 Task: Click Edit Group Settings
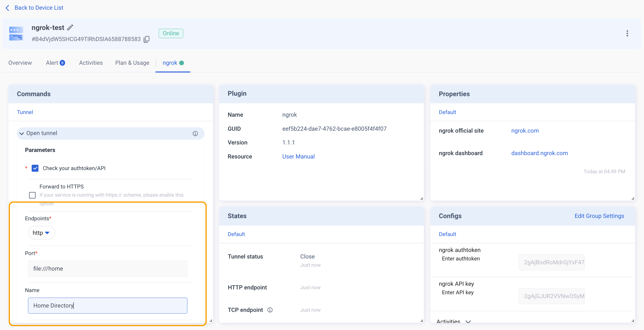(x=599, y=216)
